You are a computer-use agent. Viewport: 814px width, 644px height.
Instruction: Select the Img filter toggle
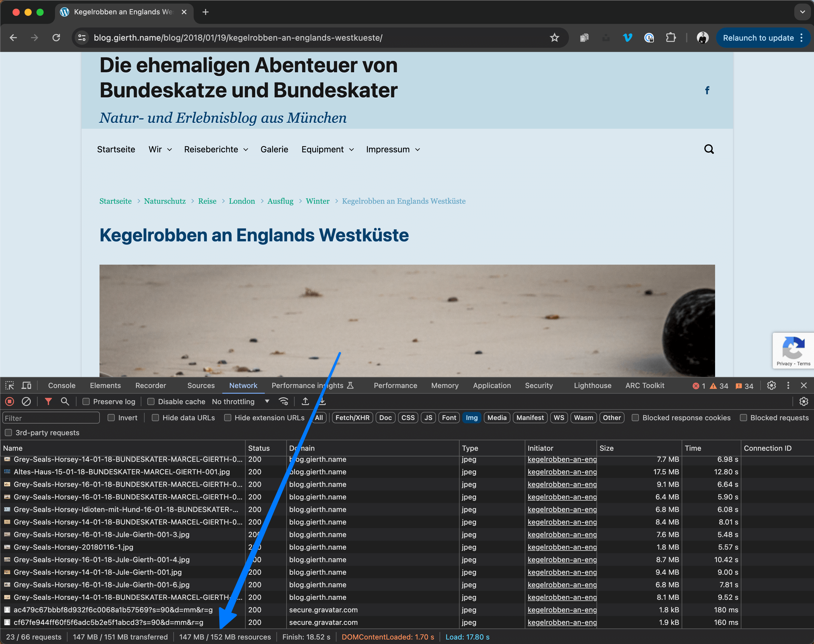pyautogui.click(x=472, y=418)
